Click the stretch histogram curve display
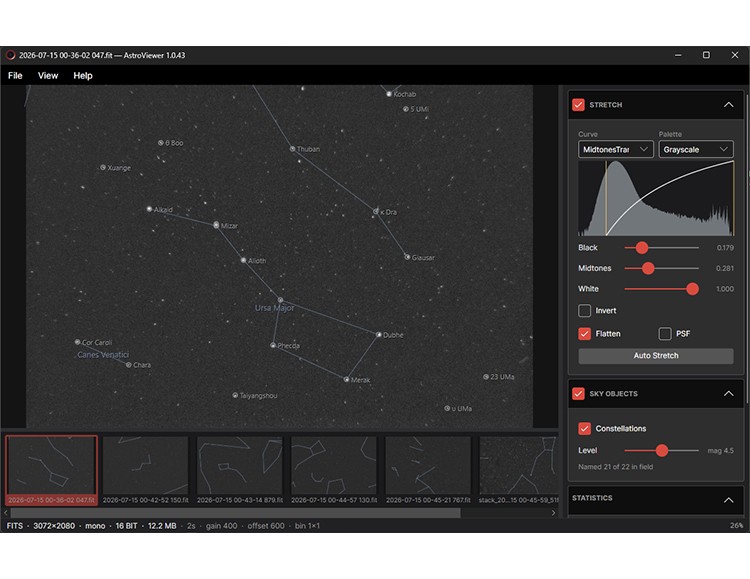This screenshot has height=579, width=750. pos(656,198)
